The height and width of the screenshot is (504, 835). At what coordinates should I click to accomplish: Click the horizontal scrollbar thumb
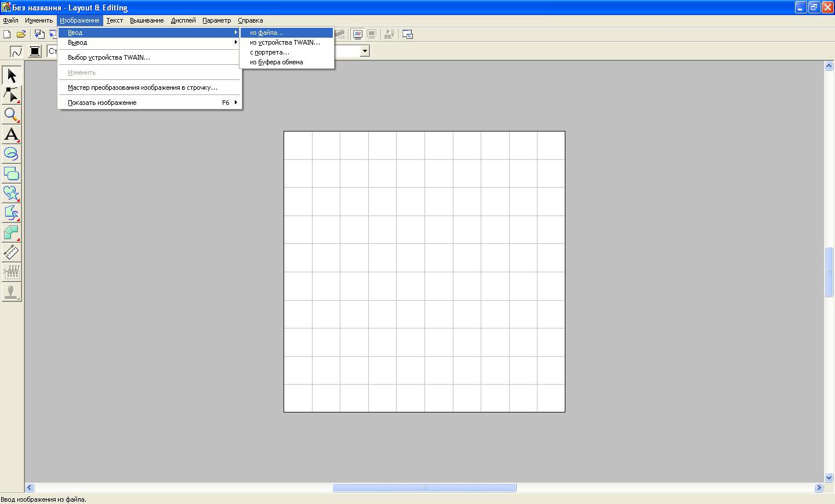point(424,488)
